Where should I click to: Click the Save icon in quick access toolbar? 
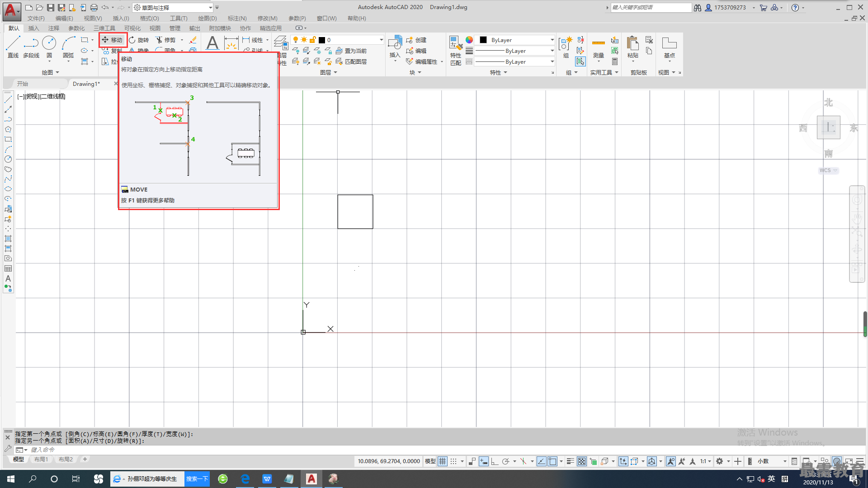coord(50,8)
